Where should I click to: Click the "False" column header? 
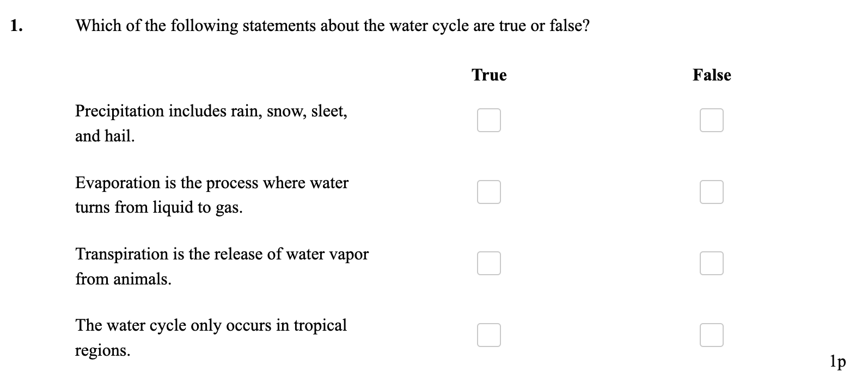click(x=712, y=75)
